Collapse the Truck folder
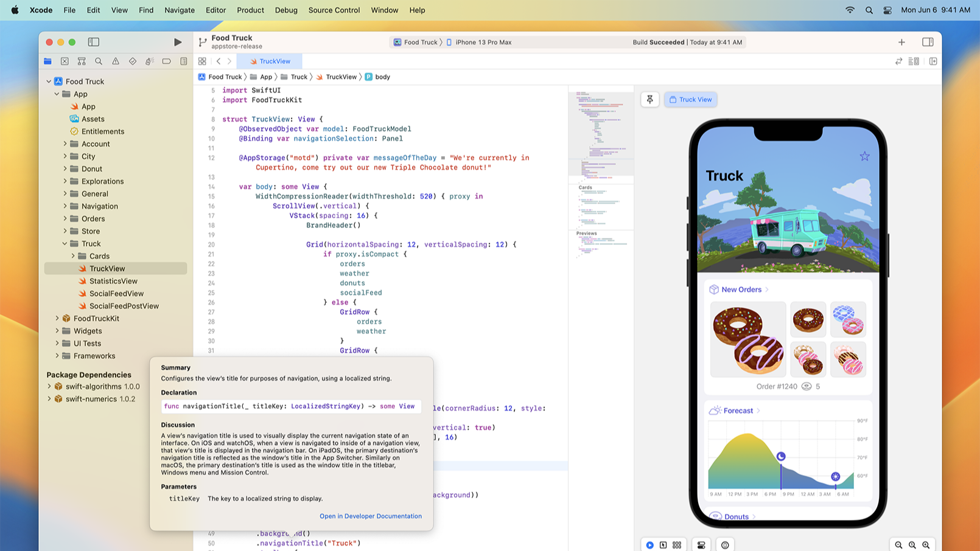The height and width of the screenshot is (551, 980). (65, 244)
